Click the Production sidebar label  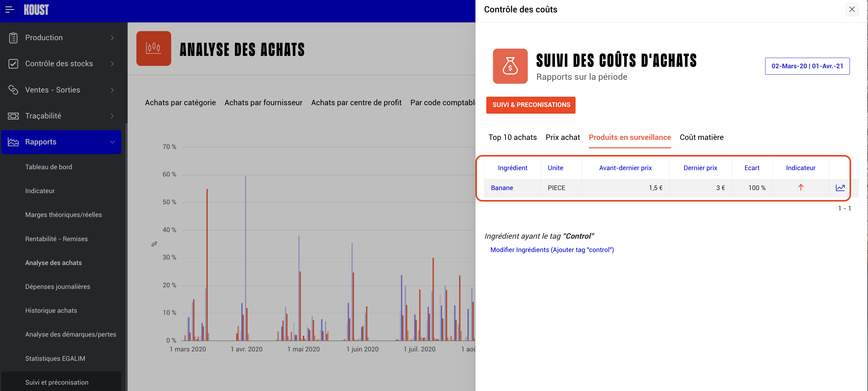click(x=44, y=38)
